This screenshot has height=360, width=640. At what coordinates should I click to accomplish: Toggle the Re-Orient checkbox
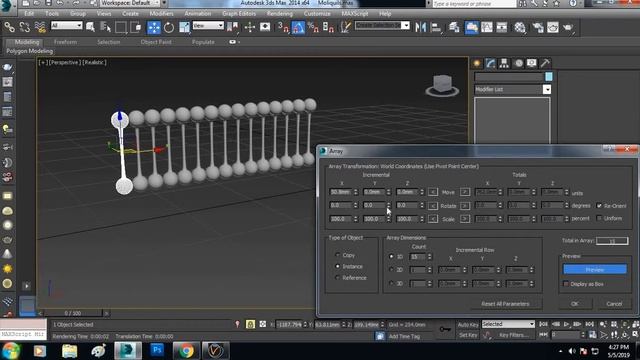[x=599, y=205]
